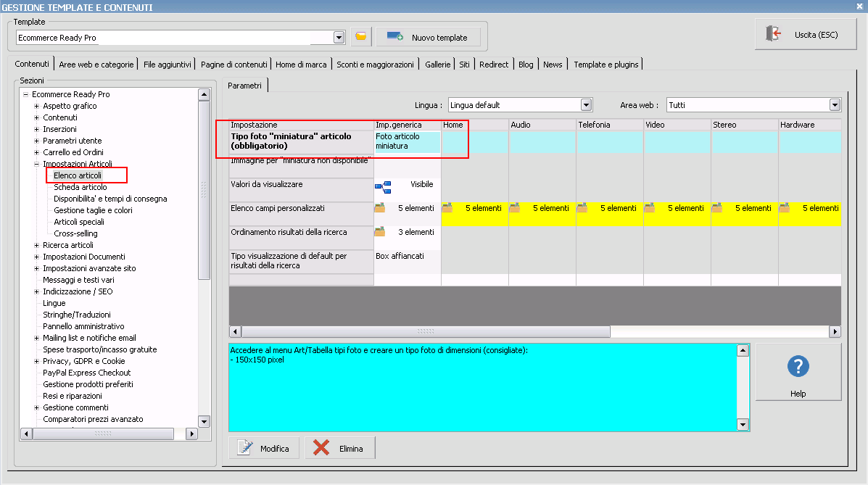868x485 pixels.
Task: Click the Modifica pencil button
Action: pyautogui.click(x=264, y=448)
